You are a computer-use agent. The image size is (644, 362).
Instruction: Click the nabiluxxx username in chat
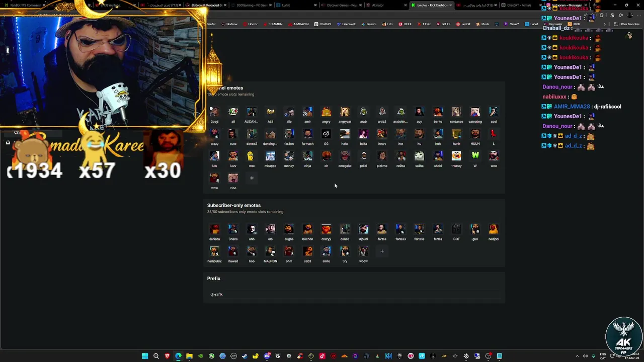(x=554, y=97)
